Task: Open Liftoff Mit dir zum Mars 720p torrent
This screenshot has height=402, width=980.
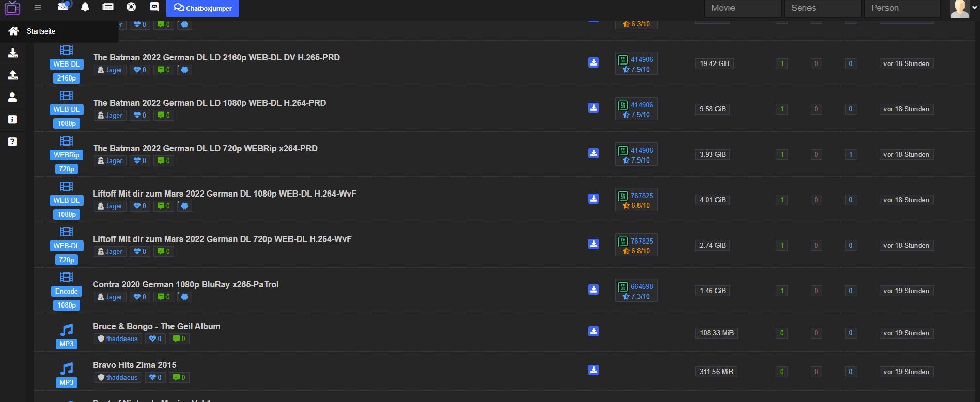Action: point(222,239)
